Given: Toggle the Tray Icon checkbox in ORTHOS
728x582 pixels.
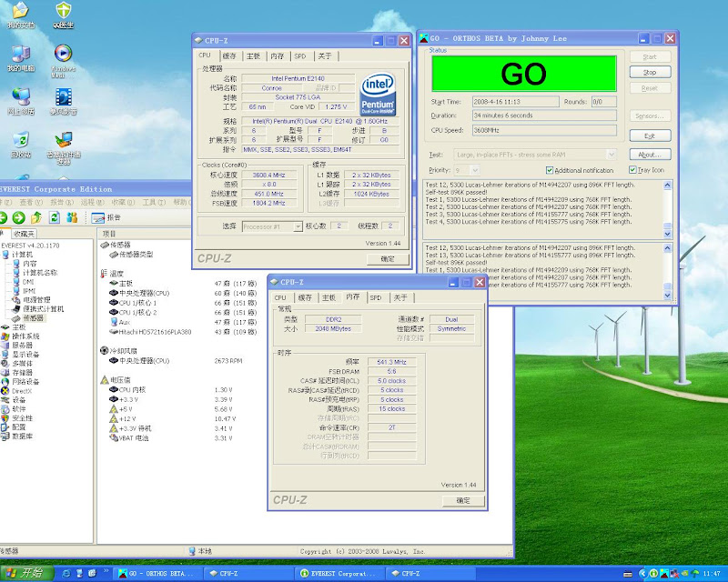Looking at the screenshot, I should (x=632, y=170).
